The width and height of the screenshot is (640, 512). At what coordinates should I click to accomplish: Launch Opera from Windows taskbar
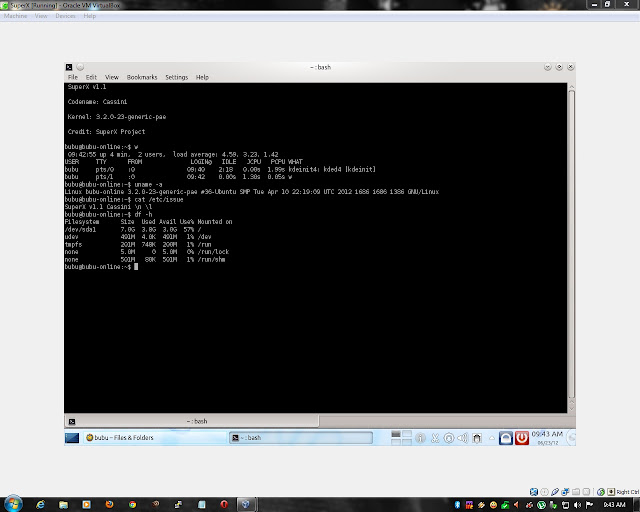[x=224, y=504]
